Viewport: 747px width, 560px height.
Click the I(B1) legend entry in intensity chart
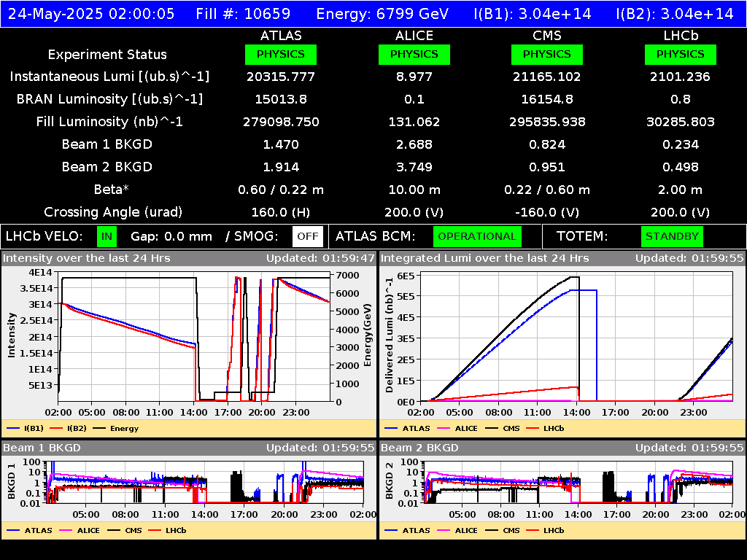[x=26, y=428]
